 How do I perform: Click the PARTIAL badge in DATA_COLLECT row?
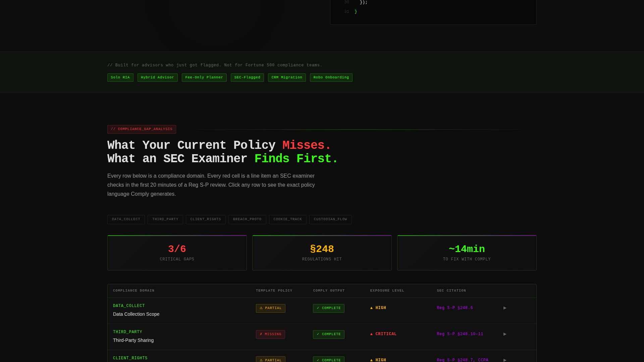(271, 308)
